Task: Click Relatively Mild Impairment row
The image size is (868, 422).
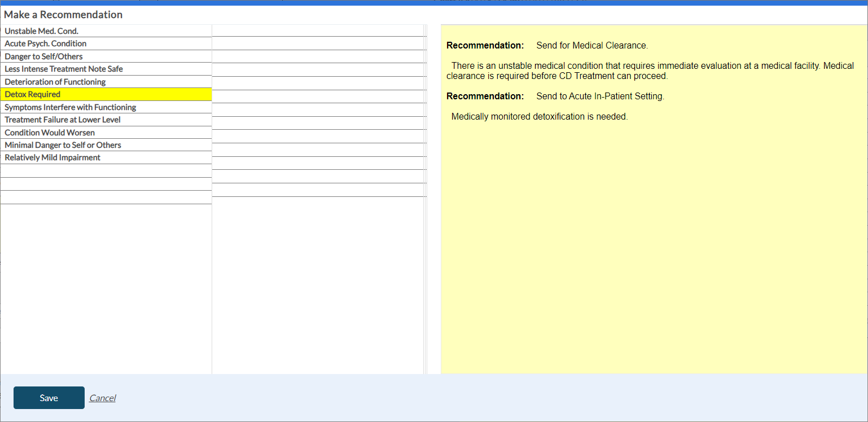Action: tap(52, 157)
